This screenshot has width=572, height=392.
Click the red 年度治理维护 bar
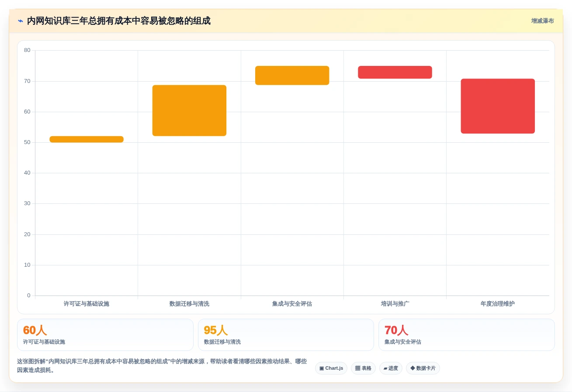(498, 106)
